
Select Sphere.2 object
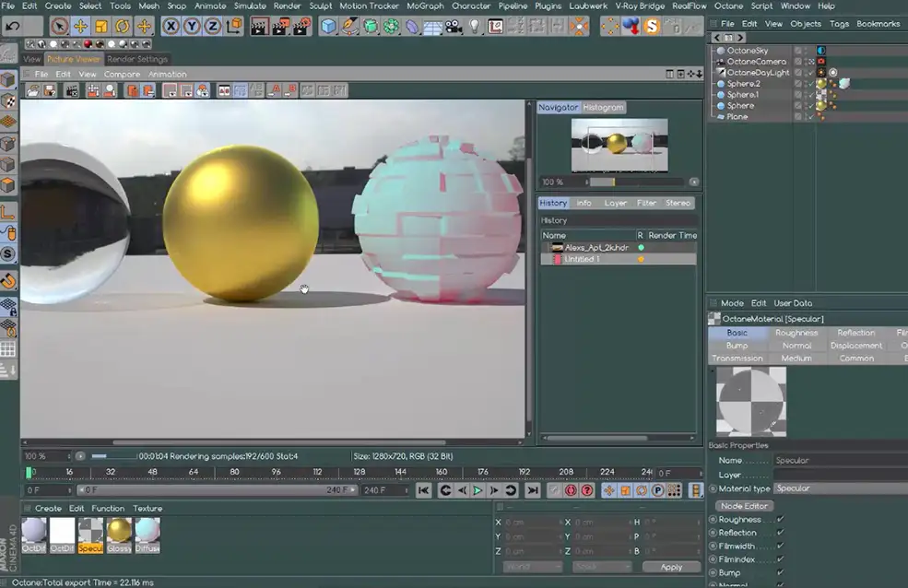[743, 83]
